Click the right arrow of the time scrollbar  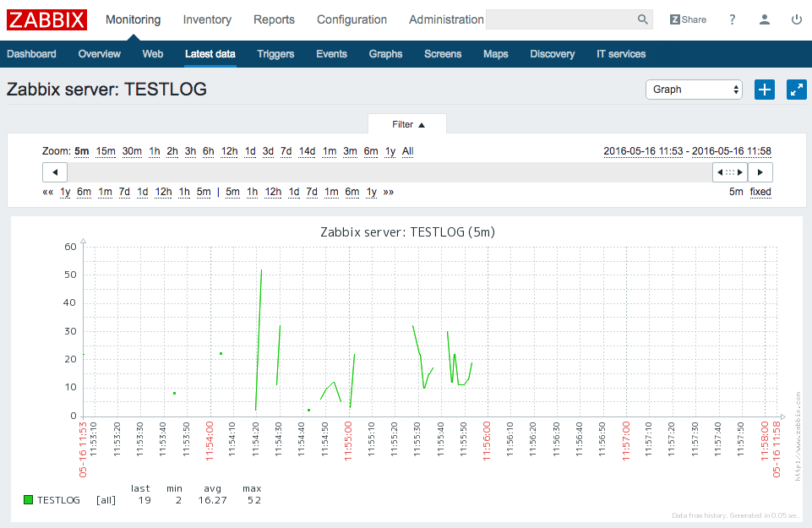(x=760, y=172)
